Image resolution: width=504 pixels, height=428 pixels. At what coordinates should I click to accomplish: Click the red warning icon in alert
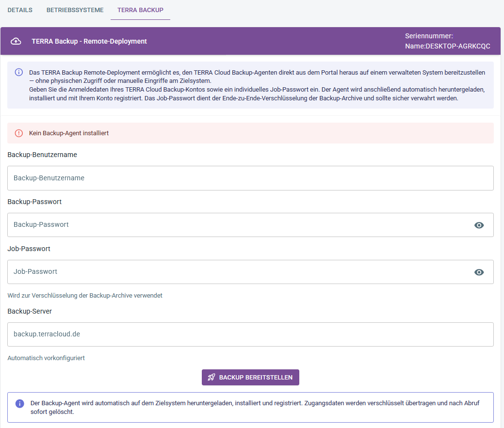tap(19, 133)
